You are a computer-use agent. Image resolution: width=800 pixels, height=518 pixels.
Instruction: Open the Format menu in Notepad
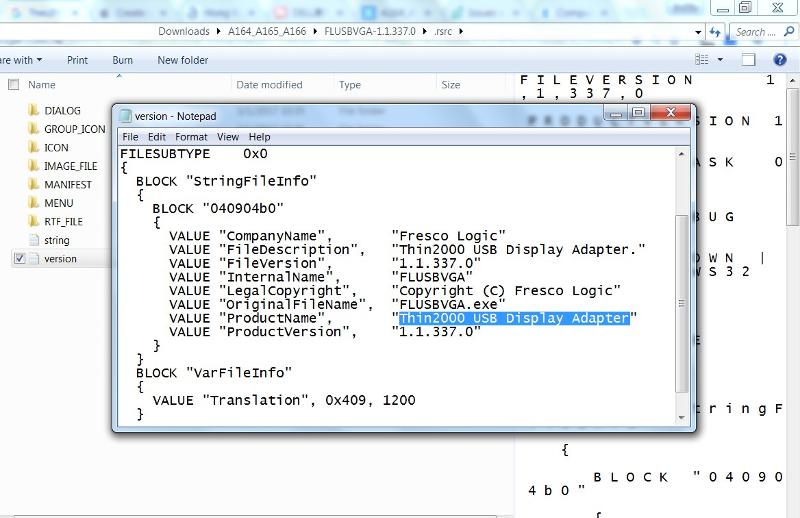(x=191, y=137)
